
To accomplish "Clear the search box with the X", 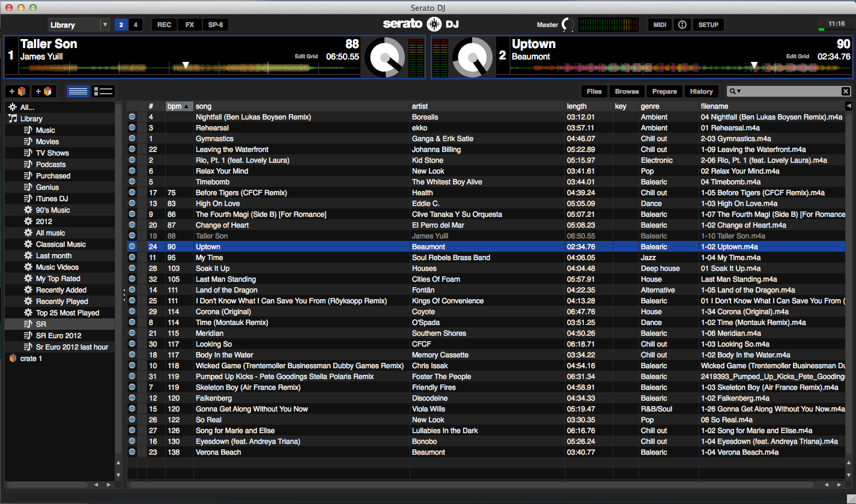I will [x=845, y=91].
